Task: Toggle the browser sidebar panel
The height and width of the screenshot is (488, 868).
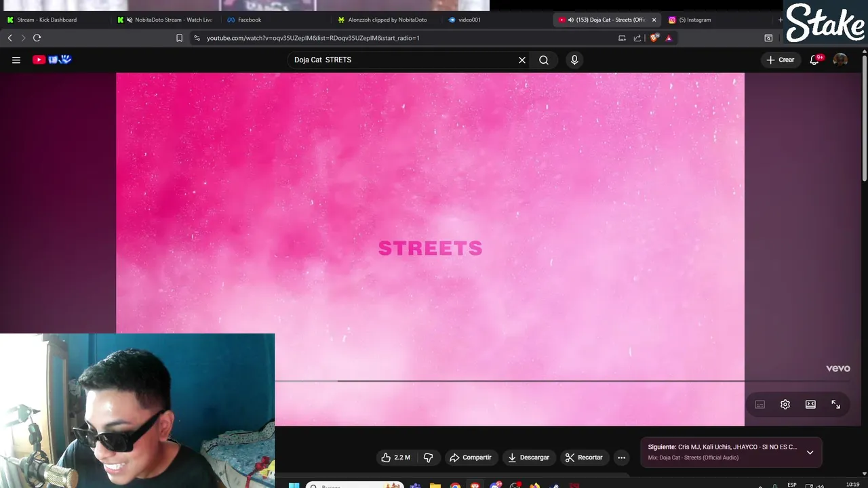Action: 768,38
